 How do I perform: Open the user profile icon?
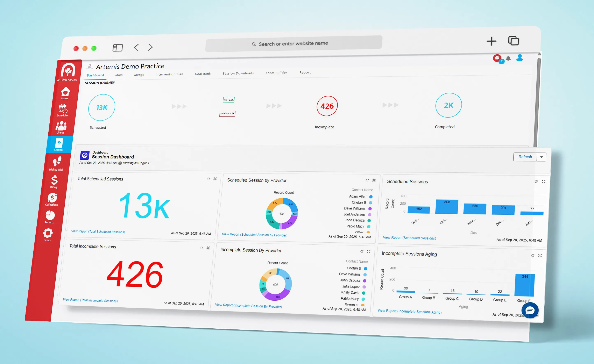(519, 58)
